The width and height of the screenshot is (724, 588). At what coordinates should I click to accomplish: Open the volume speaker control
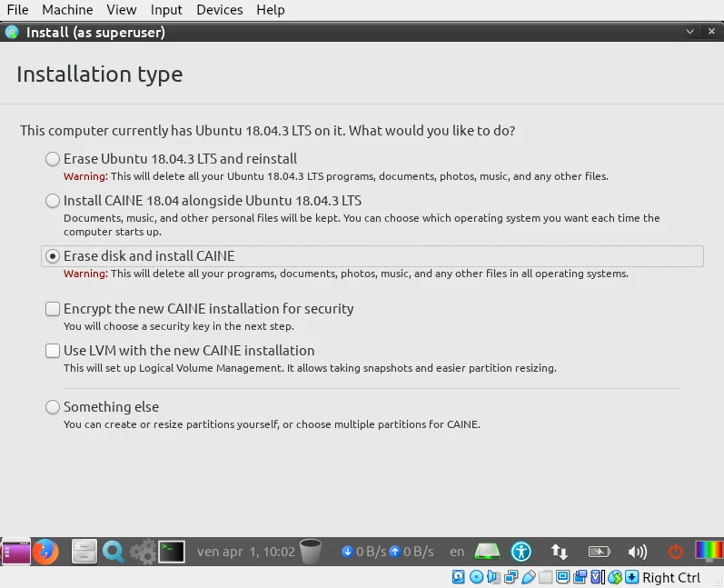click(x=638, y=551)
